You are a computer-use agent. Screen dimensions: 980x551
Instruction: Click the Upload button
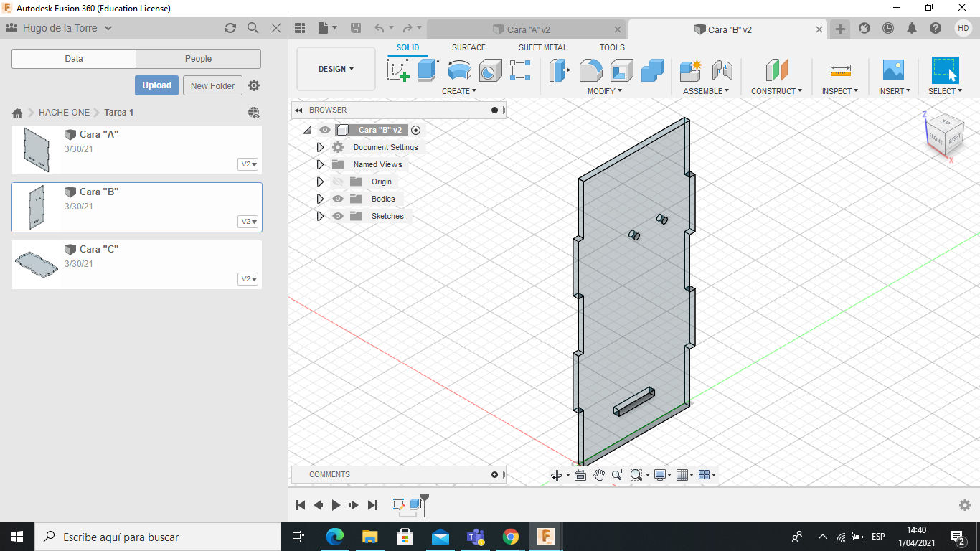pyautogui.click(x=156, y=85)
